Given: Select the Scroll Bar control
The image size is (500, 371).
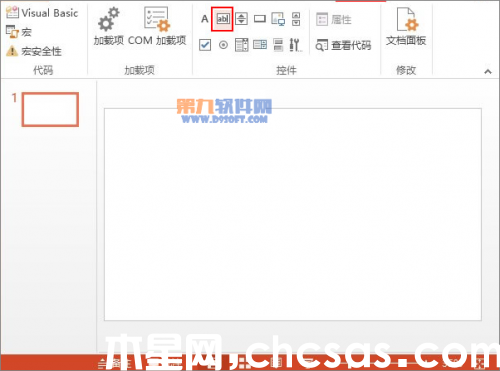Looking at the screenshot, I should click(296, 19).
